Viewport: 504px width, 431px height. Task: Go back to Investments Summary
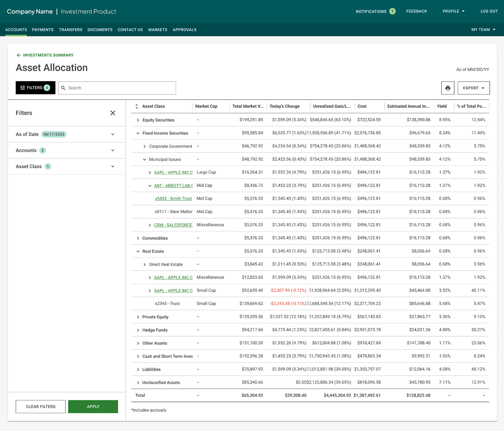click(48, 55)
